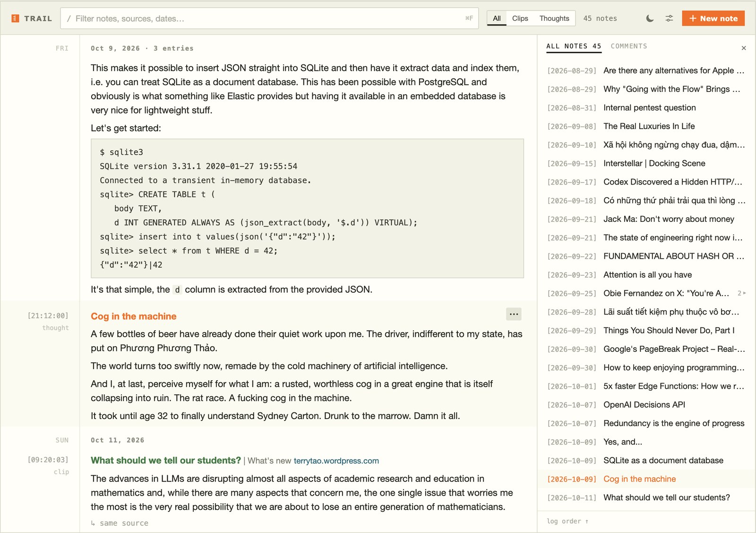Expand comments on Obie Fernandez note

[x=742, y=293]
